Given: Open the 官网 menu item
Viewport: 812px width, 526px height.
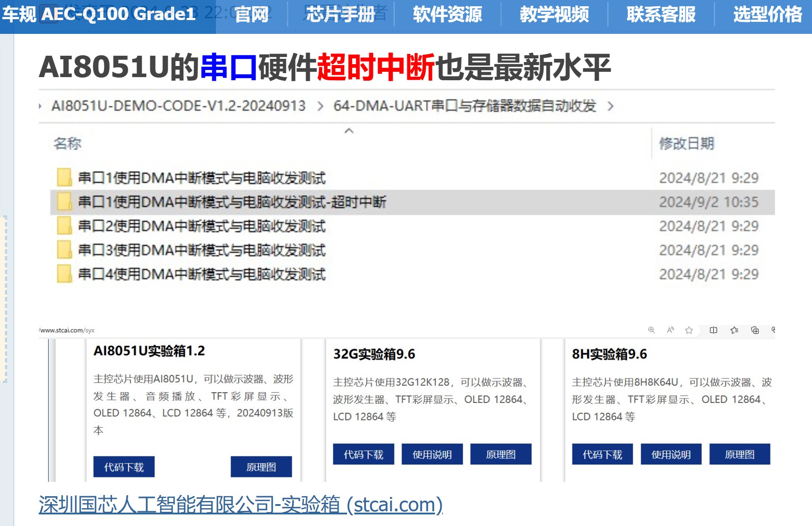Looking at the screenshot, I should click(251, 14).
